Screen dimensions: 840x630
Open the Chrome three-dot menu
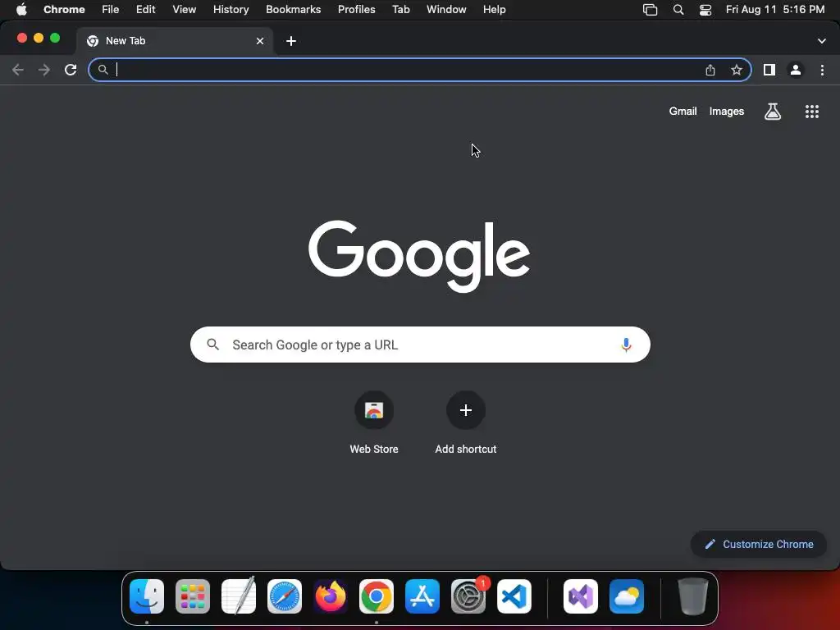click(822, 70)
